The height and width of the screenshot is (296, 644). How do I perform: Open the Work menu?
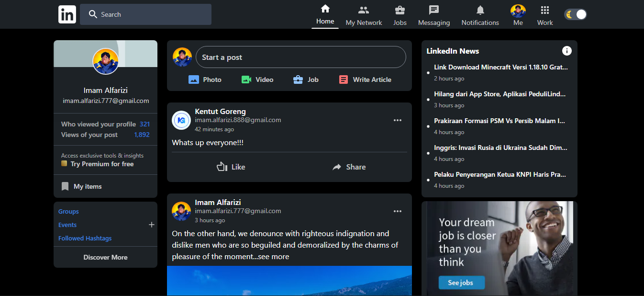click(544, 14)
